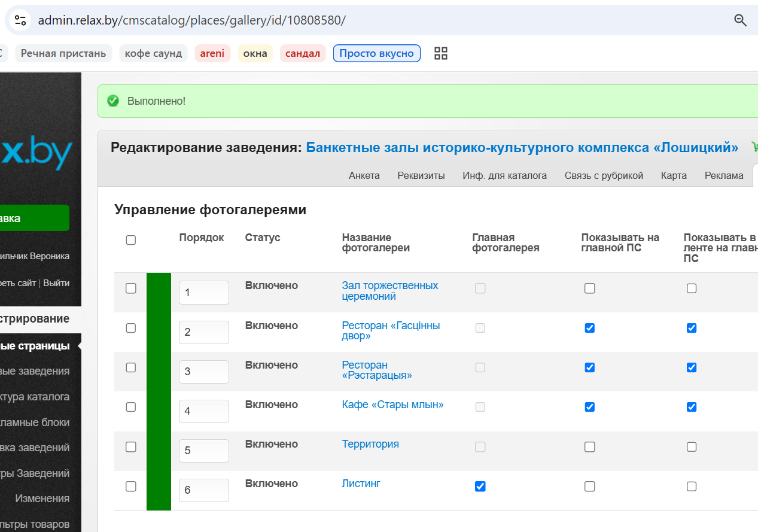Click the order input field with value 3
The width and height of the screenshot is (758, 532).
click(x=204, y=372)
